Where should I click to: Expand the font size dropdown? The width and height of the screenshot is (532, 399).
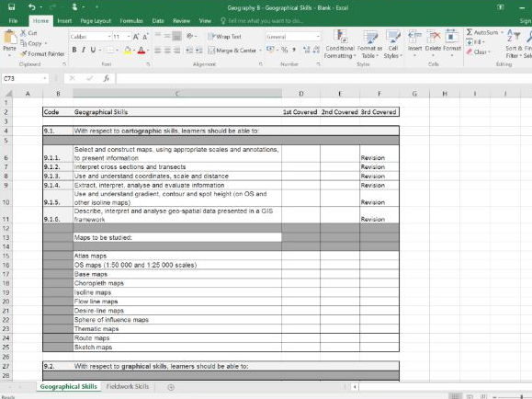129,37
